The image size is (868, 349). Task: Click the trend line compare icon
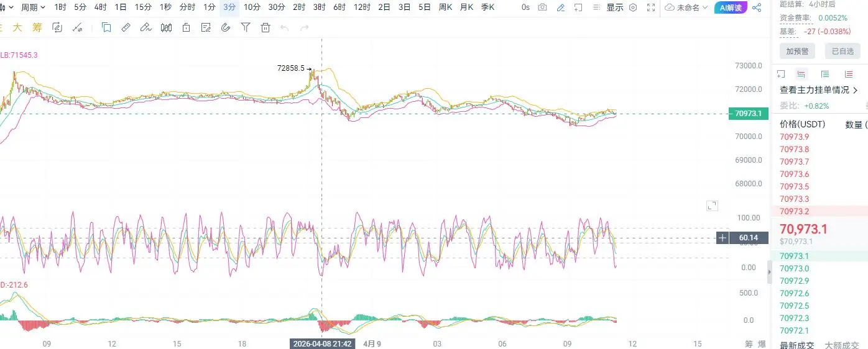[78, 27]
